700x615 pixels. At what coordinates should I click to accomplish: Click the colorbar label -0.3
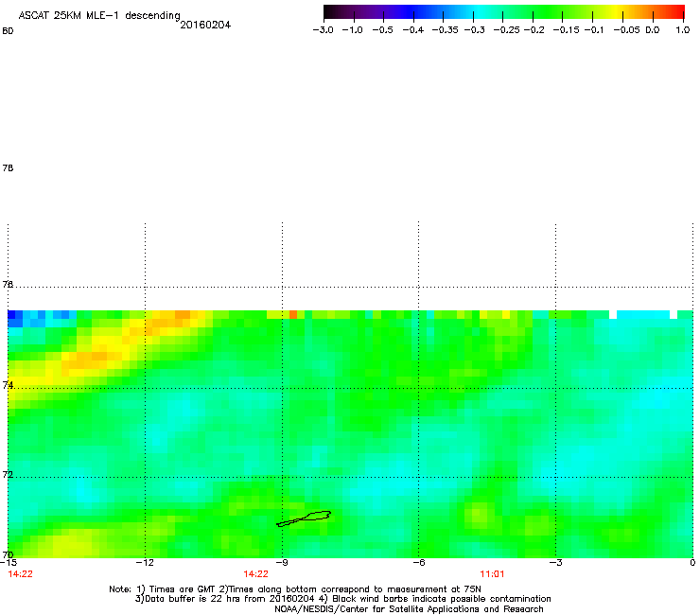(474, 30)
